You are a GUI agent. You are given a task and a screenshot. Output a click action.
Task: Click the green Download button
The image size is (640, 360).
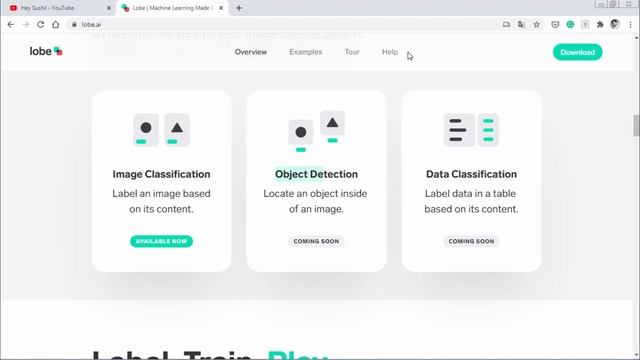(x=578, y=52)
